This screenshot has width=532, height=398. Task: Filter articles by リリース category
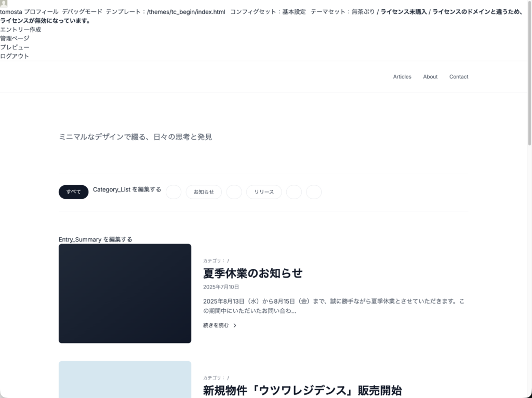pyautogui.click(x=264, y=192)
